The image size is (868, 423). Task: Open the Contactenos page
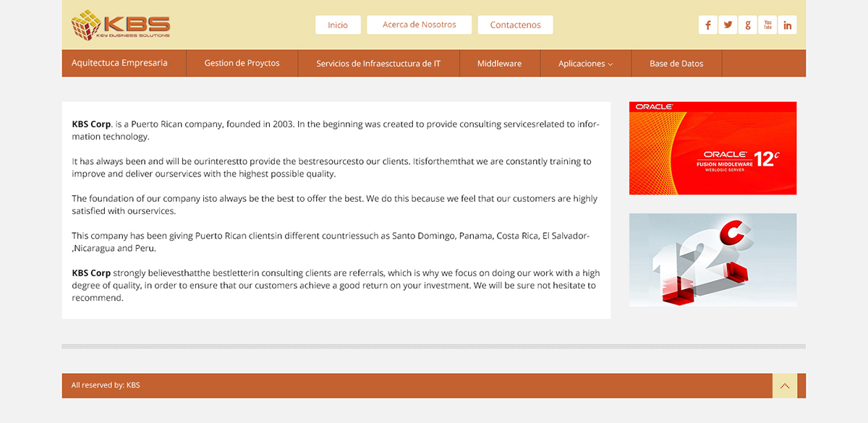pos(516,25)
